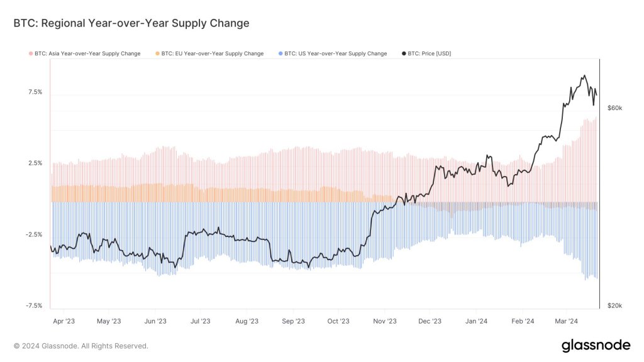Select the Nov '23 date label
644x362 pixels.
tap(385, 321)
